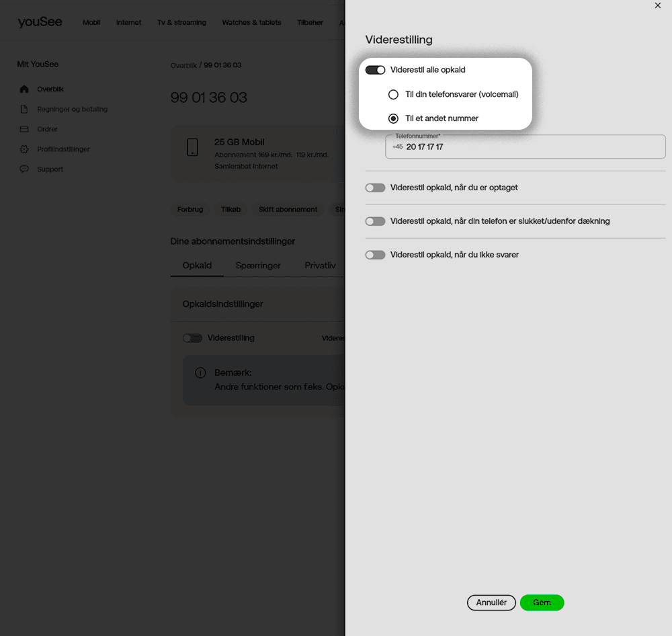Click the Annullér button
This screenshot has width=672, height=636.
point(491,603)
